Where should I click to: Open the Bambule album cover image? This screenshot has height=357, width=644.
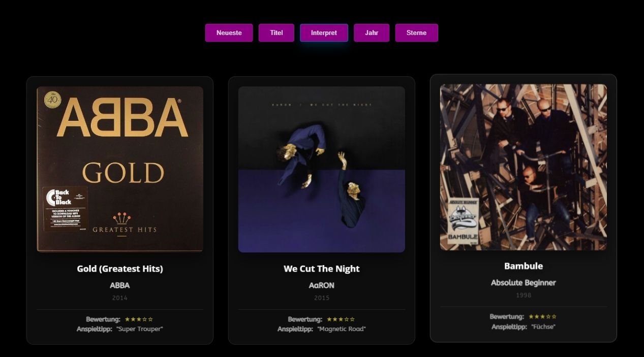point(524,167)
